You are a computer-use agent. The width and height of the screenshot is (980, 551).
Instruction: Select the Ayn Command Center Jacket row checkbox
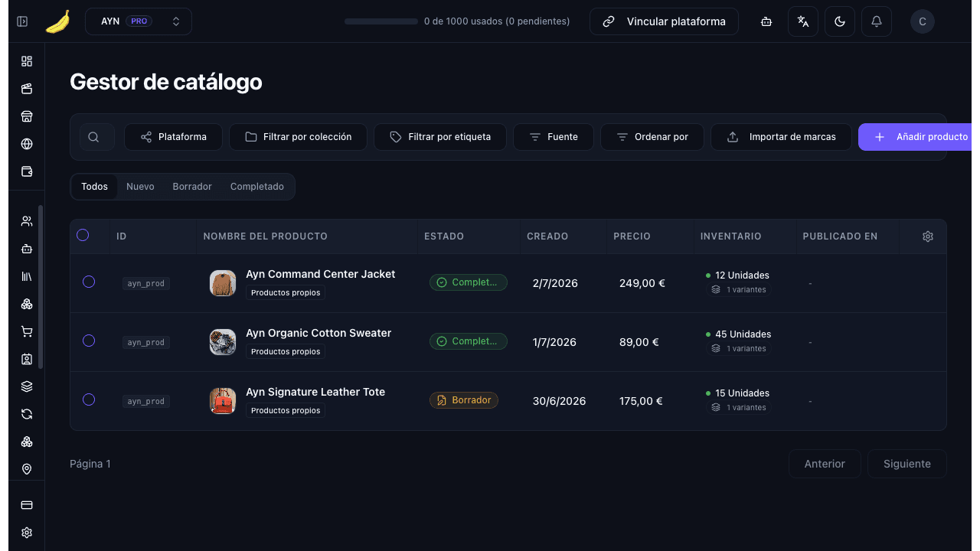(x=89, y=282)
